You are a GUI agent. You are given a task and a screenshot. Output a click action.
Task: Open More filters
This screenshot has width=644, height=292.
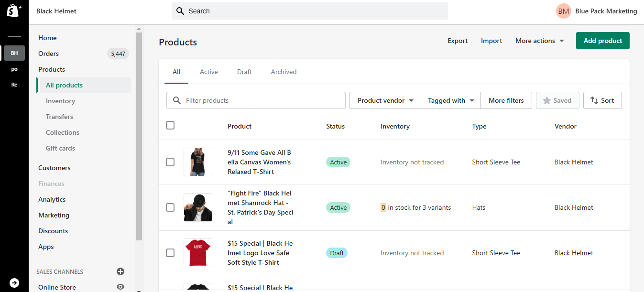(x=506, y=100)
